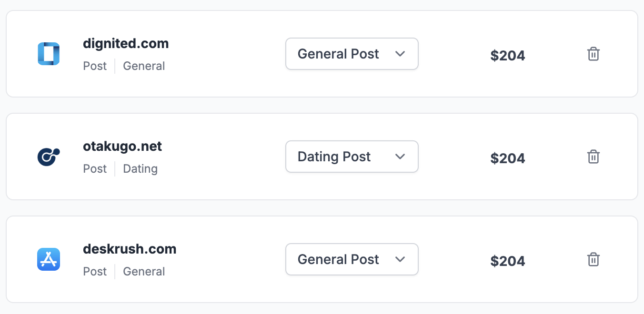Screen dimensions: 644x314
Task: Expand chevron arrow in deskrush.com post selector
Action: click(400, 259)
